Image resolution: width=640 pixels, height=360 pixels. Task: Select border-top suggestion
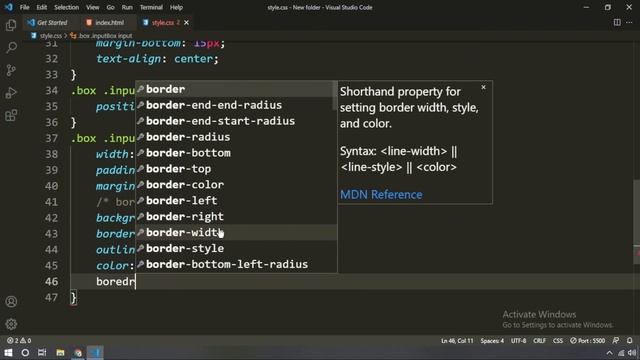tap(236, 169)
